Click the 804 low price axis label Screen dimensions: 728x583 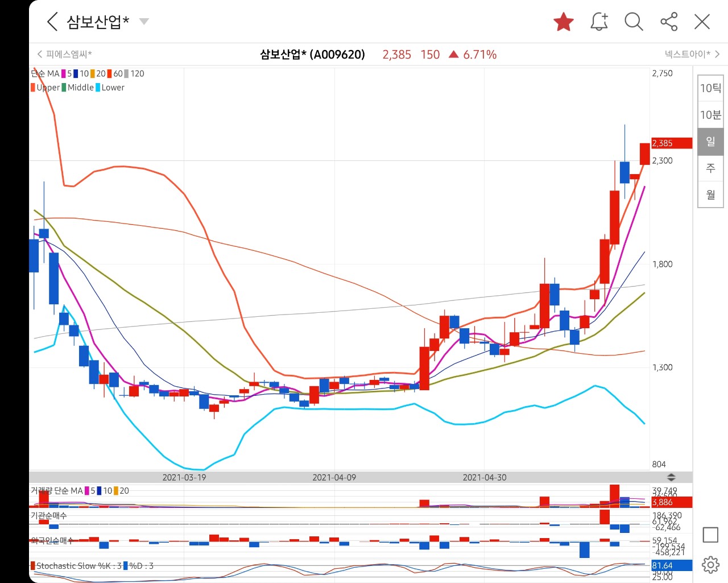(659, 464)
